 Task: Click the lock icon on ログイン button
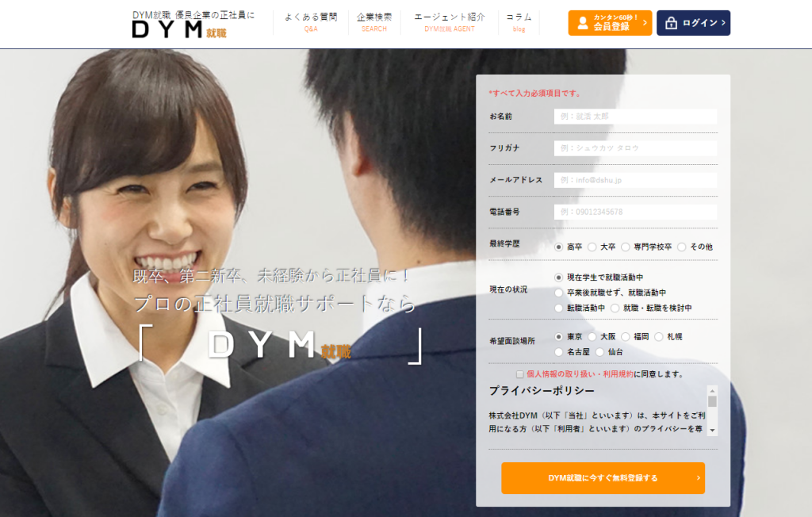coord(671,23)
